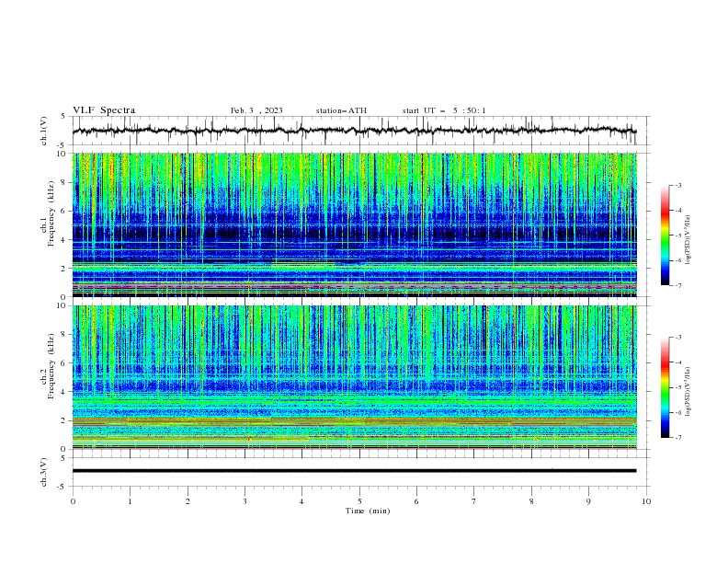Select the upper "log(PSD)(V²/Hz)" colorbar label
The image size is (728, 563).
(688, 240)
